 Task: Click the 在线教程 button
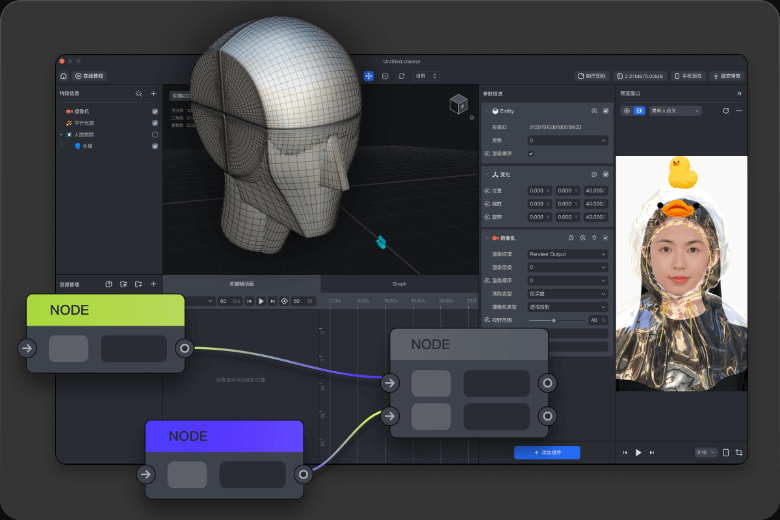[89, 76]
